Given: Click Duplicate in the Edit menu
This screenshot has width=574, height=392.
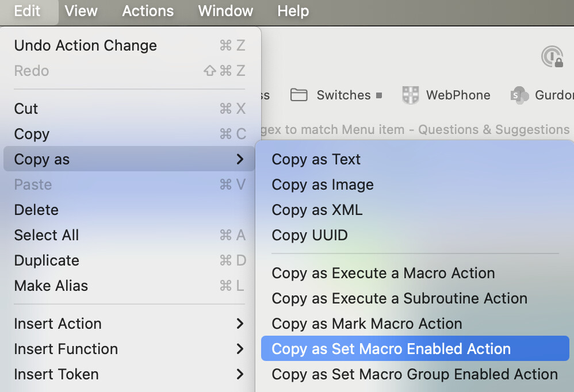Looking at the screenshot, I should (x=47, y=260).
